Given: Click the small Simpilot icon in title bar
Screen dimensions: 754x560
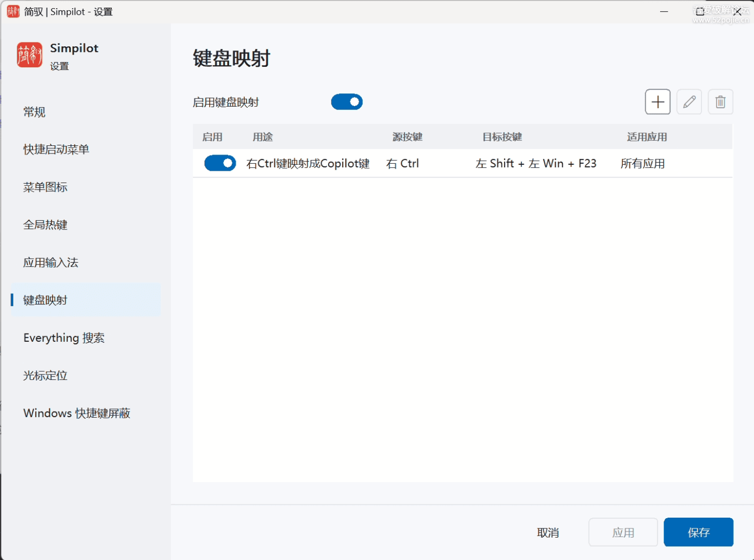Looking at the screenshot, I should tap(13, 11).
